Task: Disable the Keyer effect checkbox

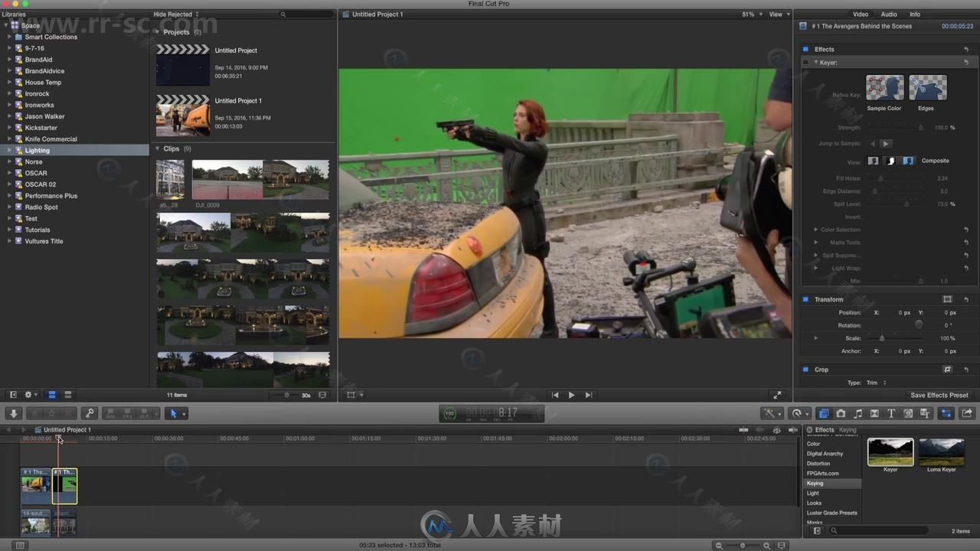Action: [805, 62]
